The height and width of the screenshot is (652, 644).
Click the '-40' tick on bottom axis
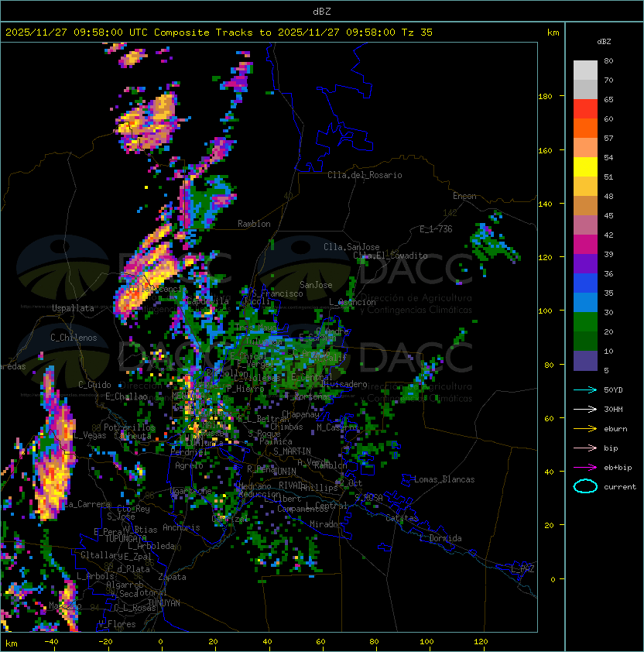tap(51, 642)
